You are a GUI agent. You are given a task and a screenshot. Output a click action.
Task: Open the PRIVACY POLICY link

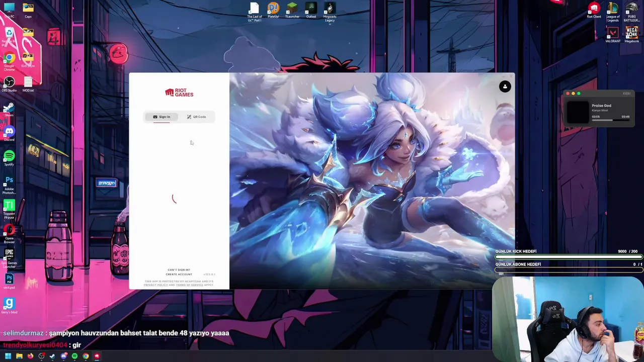pyautogui.click(x=155, y=285)
